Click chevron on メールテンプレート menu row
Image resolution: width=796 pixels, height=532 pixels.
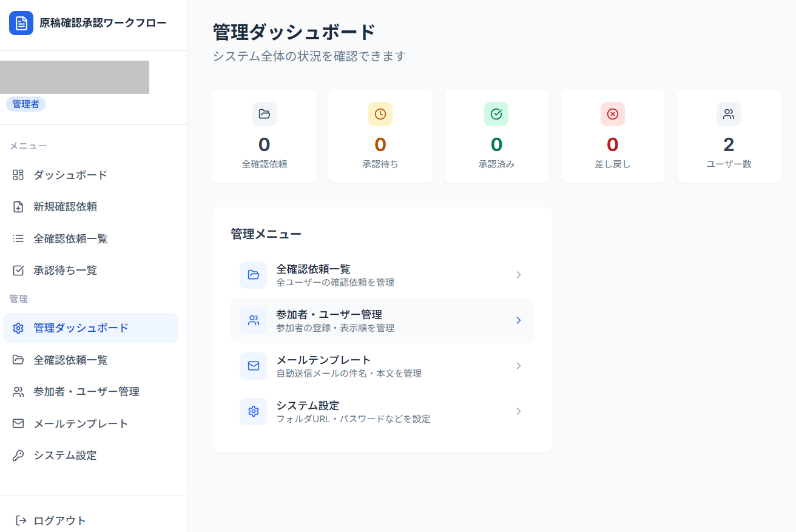coord(519,366)
